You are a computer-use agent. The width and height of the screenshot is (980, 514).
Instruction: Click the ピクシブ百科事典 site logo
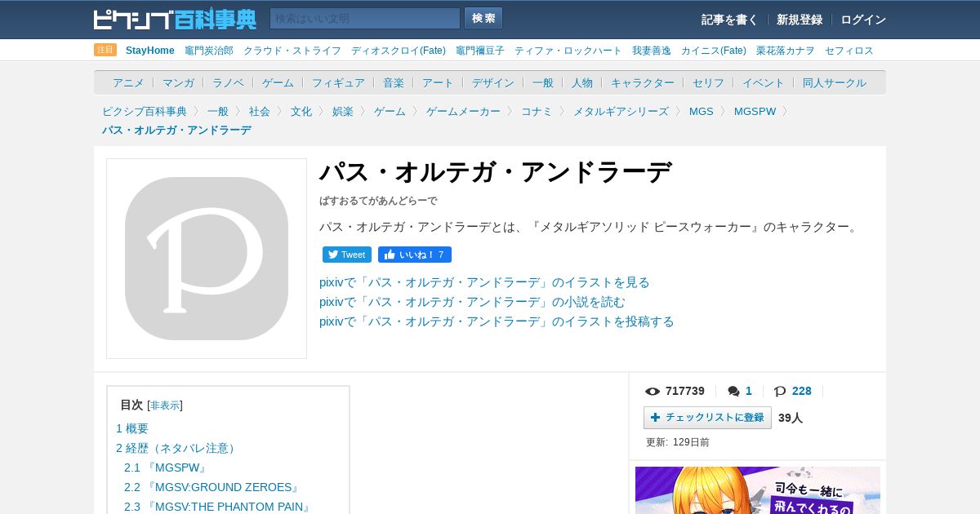pos(175,19)
